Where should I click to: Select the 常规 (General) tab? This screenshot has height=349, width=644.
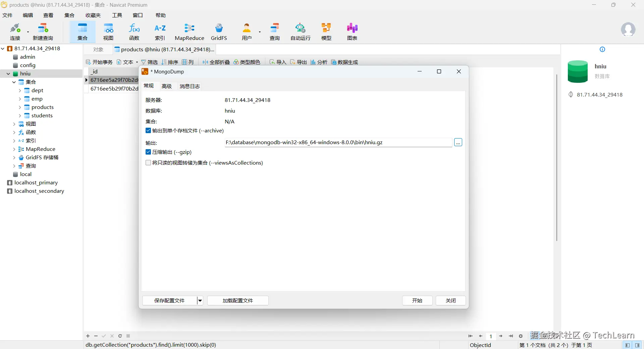(149, 86)
